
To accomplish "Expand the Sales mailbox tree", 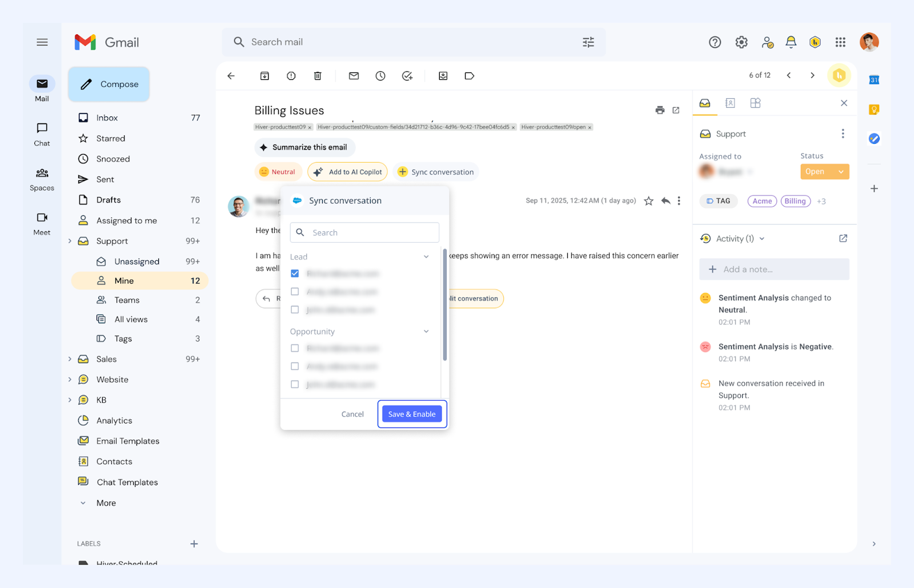I will point(70,359).
